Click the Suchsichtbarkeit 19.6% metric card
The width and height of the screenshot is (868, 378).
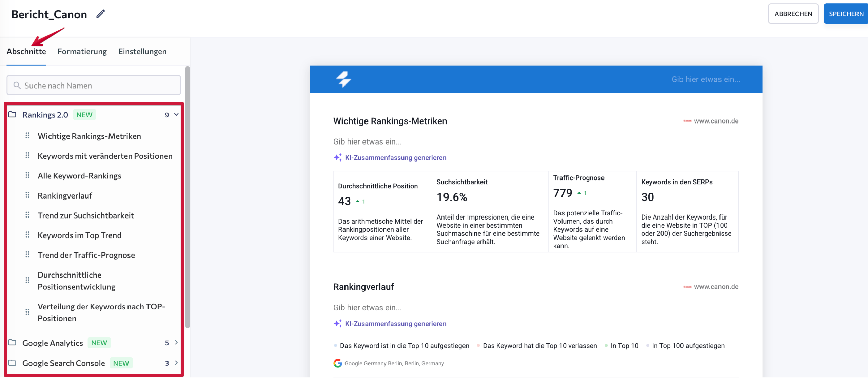coord(490,212)
